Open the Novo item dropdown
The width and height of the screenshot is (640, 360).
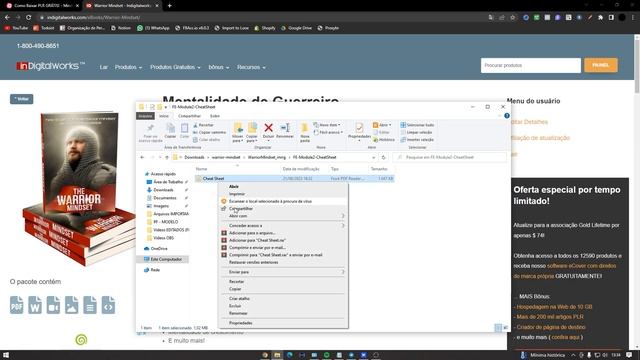[x=327, y=125]
